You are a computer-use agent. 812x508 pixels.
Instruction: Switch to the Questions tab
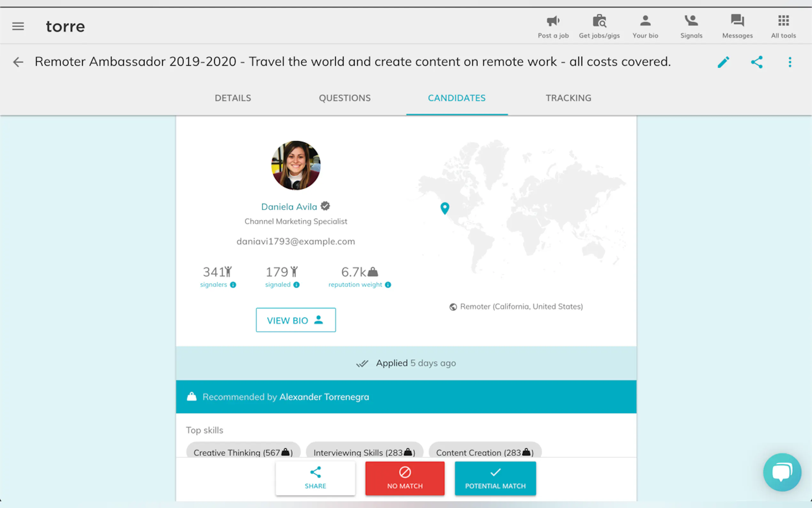coord(344,98)
